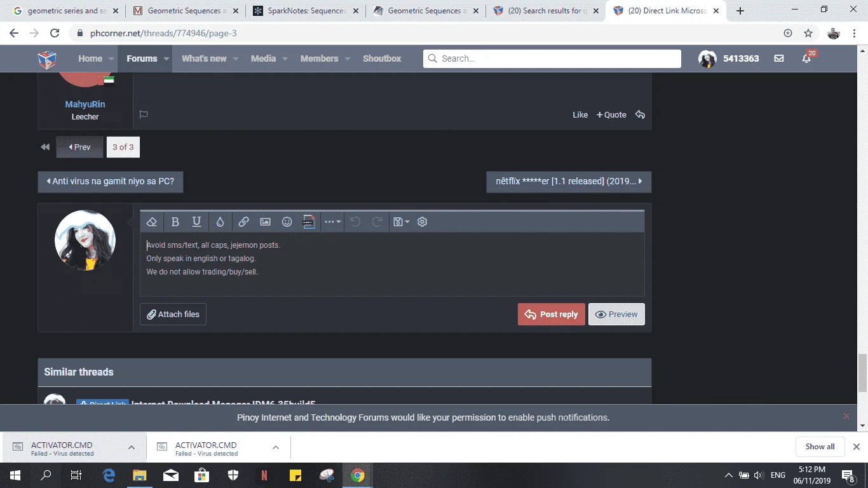This screenshot has height=488, width=868.
Task: Open the Shoutbox navigation item
Action: point(382,58)
